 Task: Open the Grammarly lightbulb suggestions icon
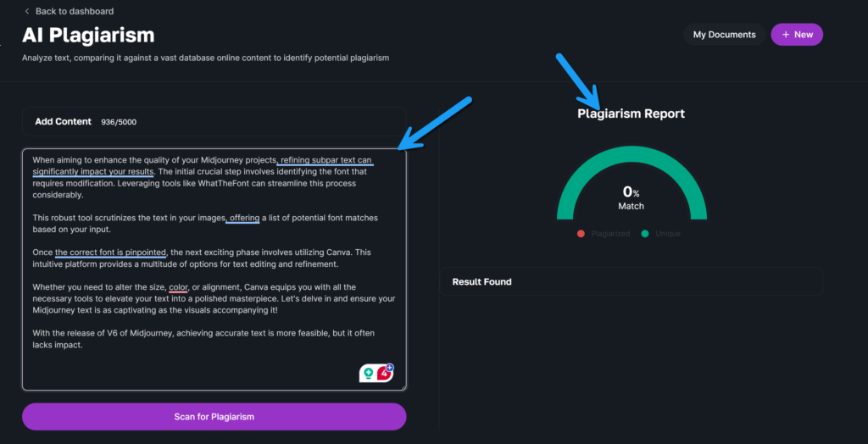(x=368, y=373)
